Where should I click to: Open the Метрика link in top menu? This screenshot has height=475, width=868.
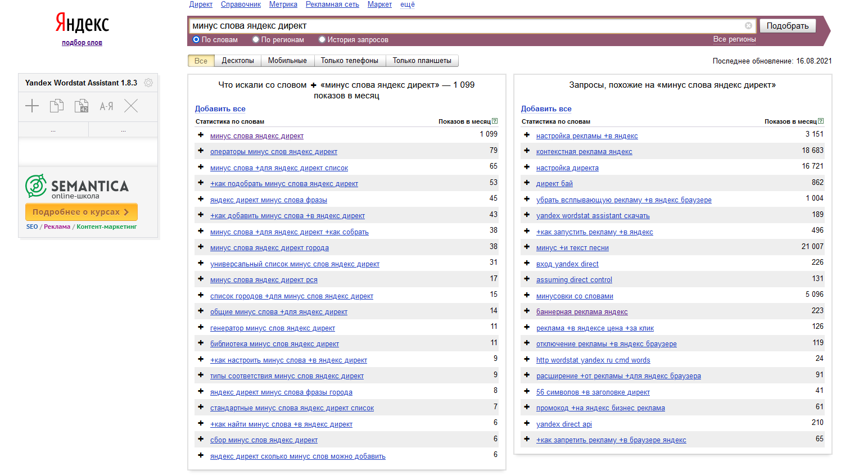[x=283, y=4]
